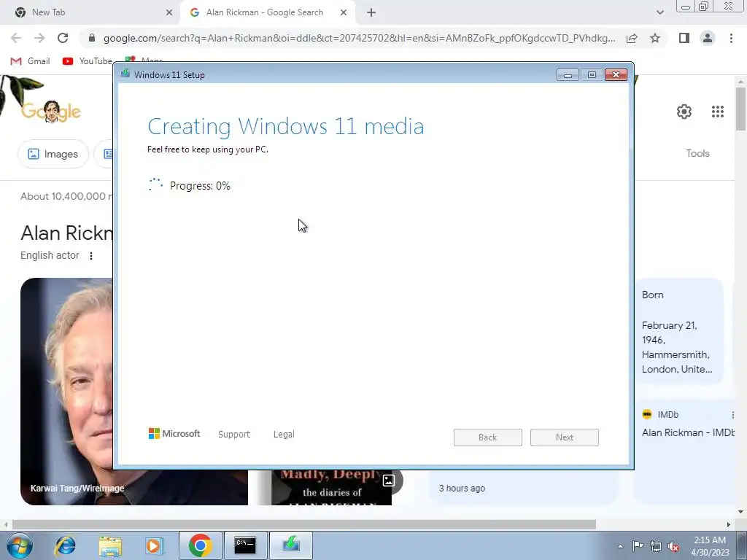747x560 pixels.
Task: Open Madly, Deeply book cover image
Action: click(x=332, y=488)
